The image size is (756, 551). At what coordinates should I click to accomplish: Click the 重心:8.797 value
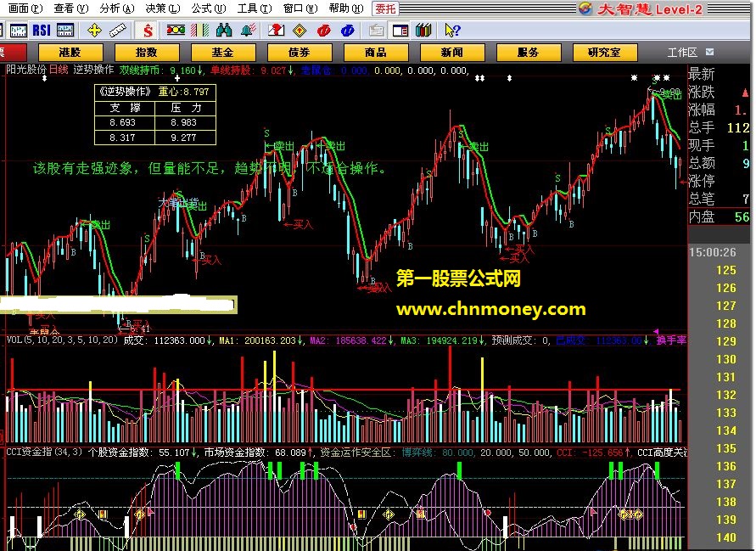pyautogui.click(x=183, y=92)
